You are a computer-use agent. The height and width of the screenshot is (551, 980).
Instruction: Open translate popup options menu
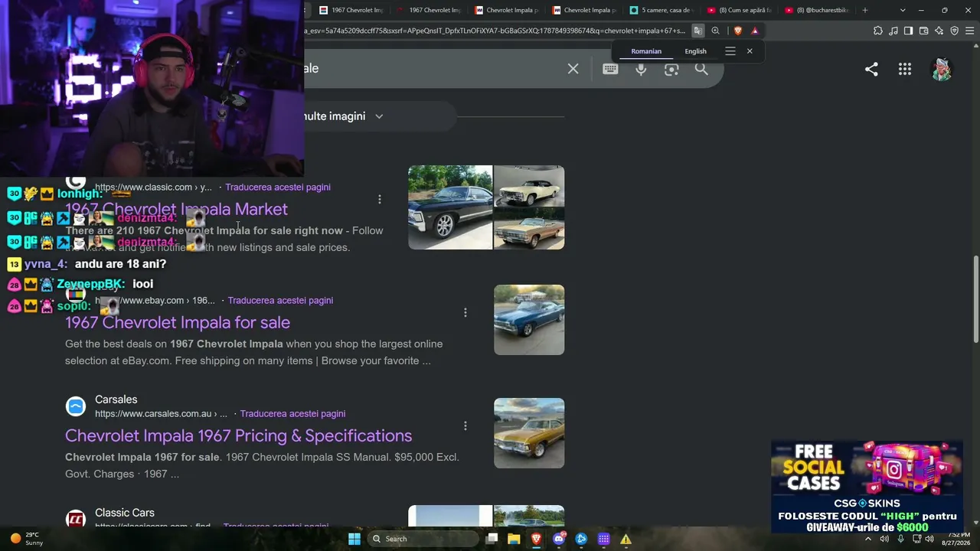730,51
